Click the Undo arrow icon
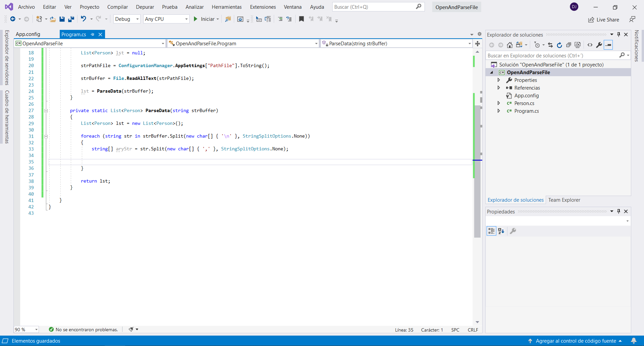Screen dimensions: 644x346 coord(83,19)
